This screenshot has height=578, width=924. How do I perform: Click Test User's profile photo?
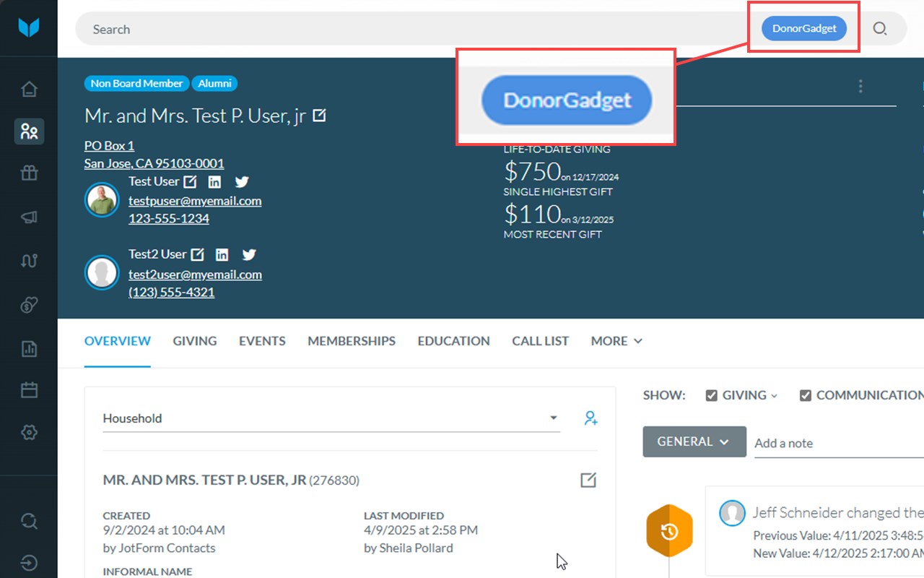102,199
